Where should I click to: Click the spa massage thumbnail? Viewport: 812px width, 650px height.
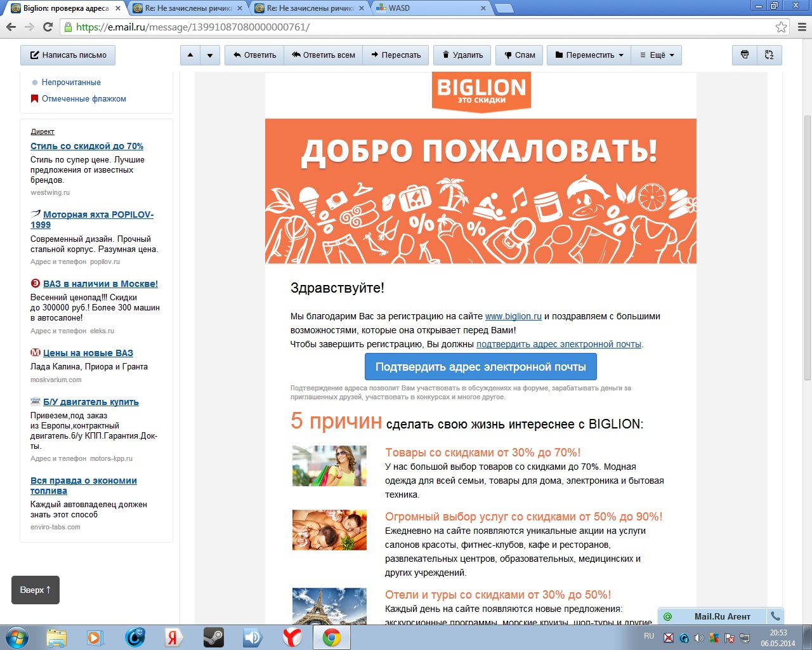point(329,530)
